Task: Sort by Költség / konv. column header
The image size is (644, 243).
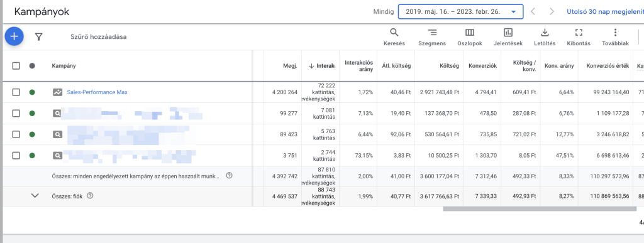Action: tap(525, 65)
